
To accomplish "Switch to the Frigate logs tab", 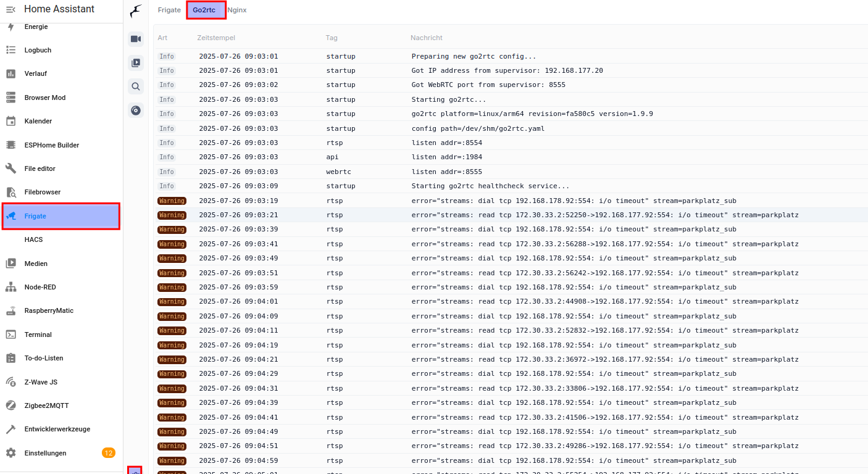I will click(x=169, y=10).
